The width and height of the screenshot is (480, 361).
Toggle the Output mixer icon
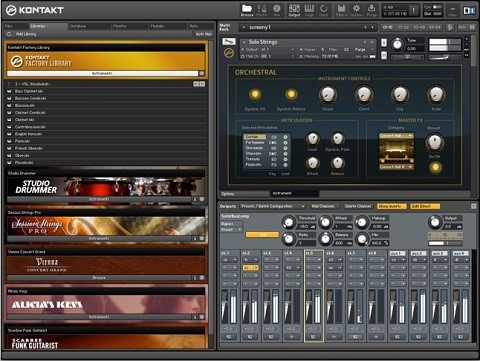(x=294, y=10)
